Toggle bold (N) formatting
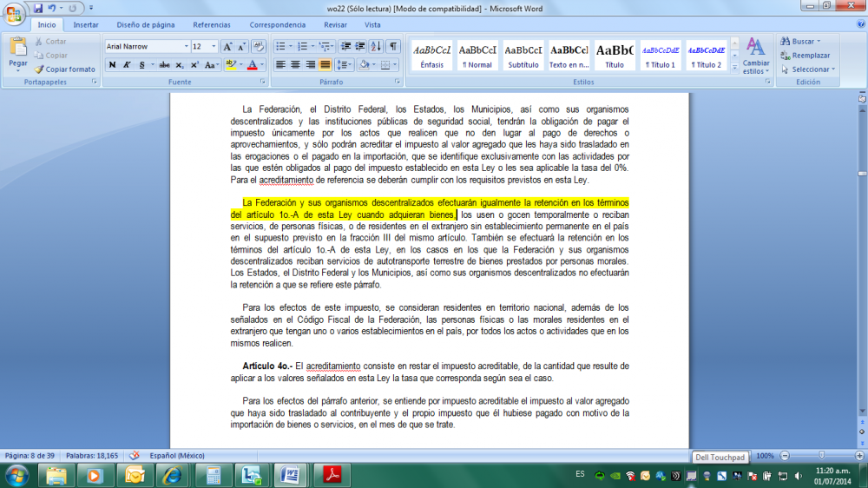This screenshot has width=868, height=488. click(112, 65)
